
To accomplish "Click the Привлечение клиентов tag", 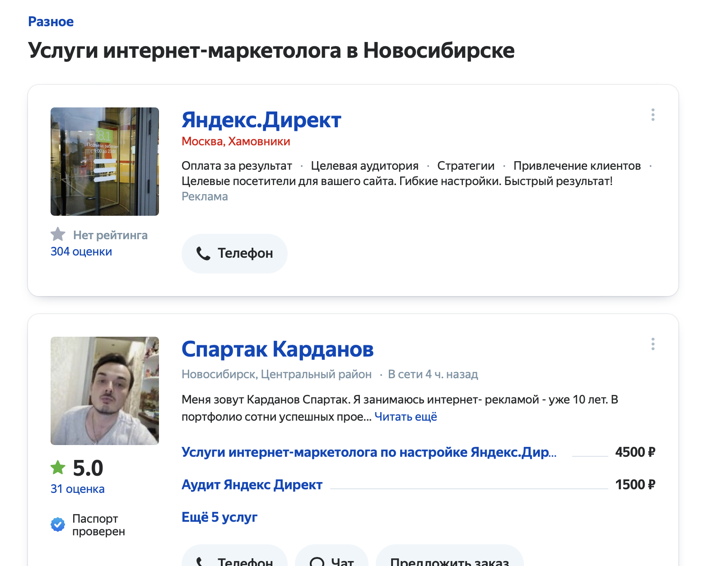I will 577,166.
